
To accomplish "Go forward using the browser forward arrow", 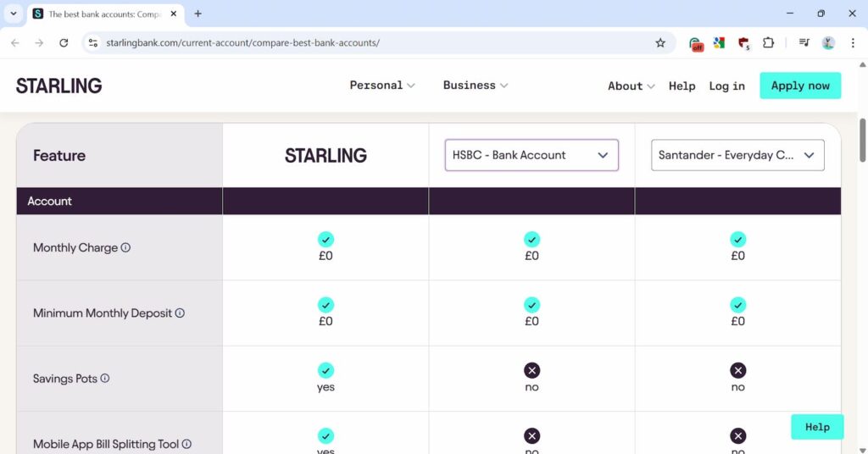I will (x=39, y=42).
